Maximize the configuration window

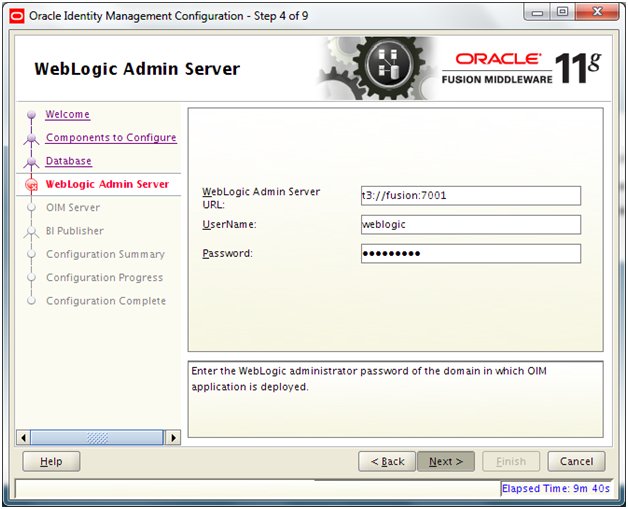coord(562,12)
